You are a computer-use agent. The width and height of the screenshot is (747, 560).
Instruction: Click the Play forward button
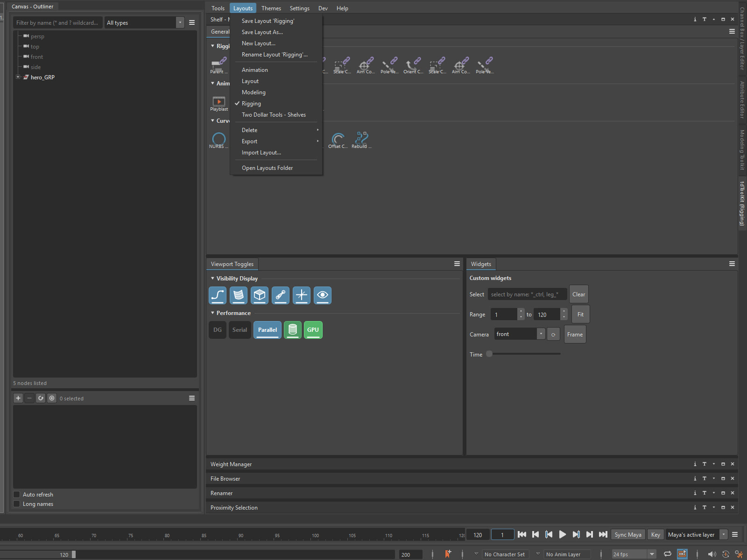[x=563, y=535]
